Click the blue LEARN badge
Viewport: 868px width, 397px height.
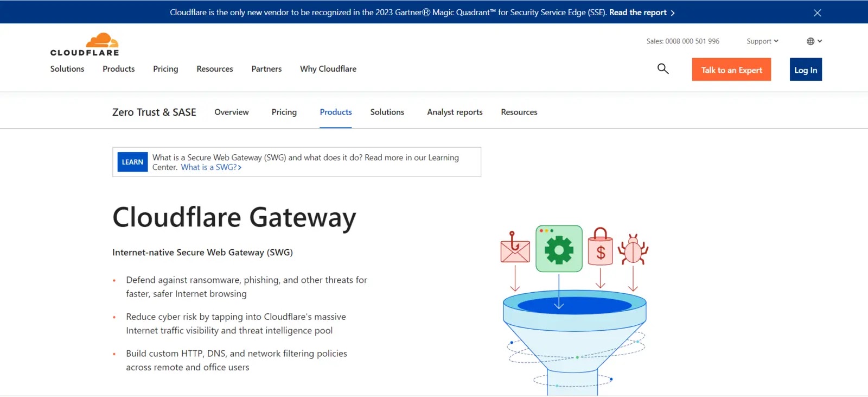132,162
